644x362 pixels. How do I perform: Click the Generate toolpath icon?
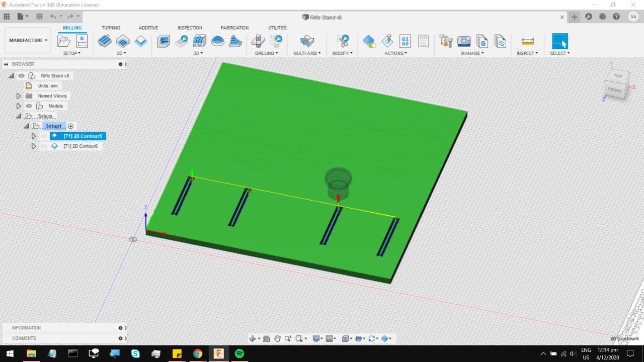click(x=369, y=41)
